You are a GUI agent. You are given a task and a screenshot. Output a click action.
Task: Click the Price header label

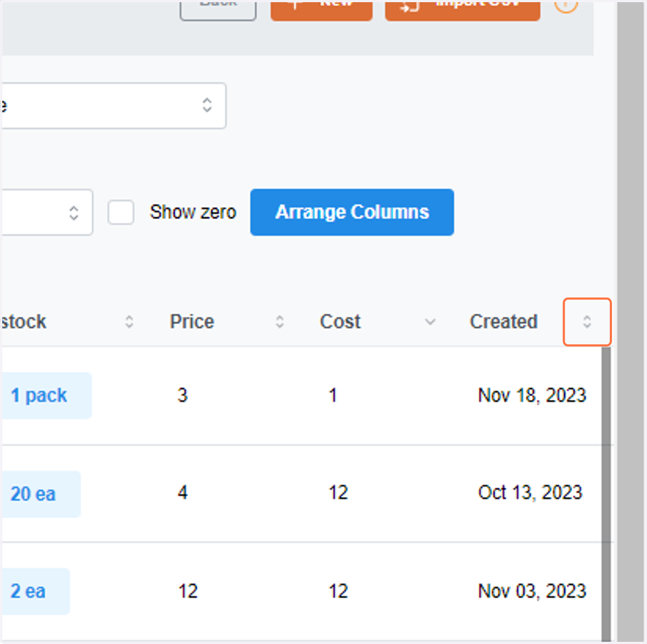(192, 322)
